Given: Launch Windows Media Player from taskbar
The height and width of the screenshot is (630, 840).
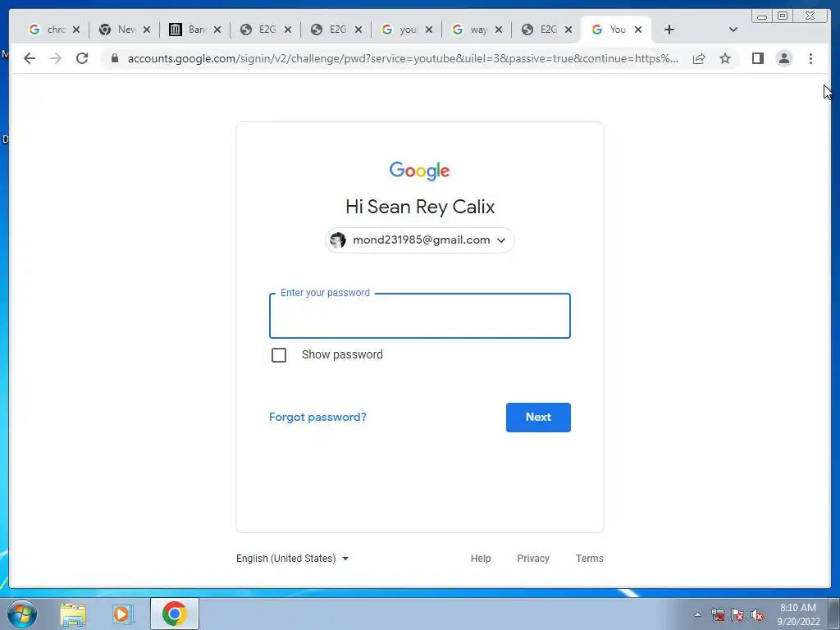Looking at the screenshot, I should point(122,614).
